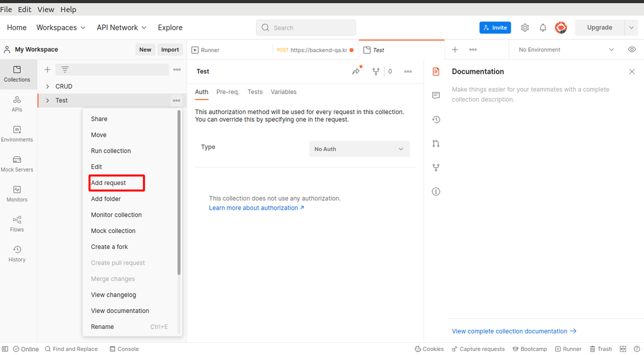Screen dimensions: 644x355
Task: Click the Invite button
Action: (x=495, y=28)
